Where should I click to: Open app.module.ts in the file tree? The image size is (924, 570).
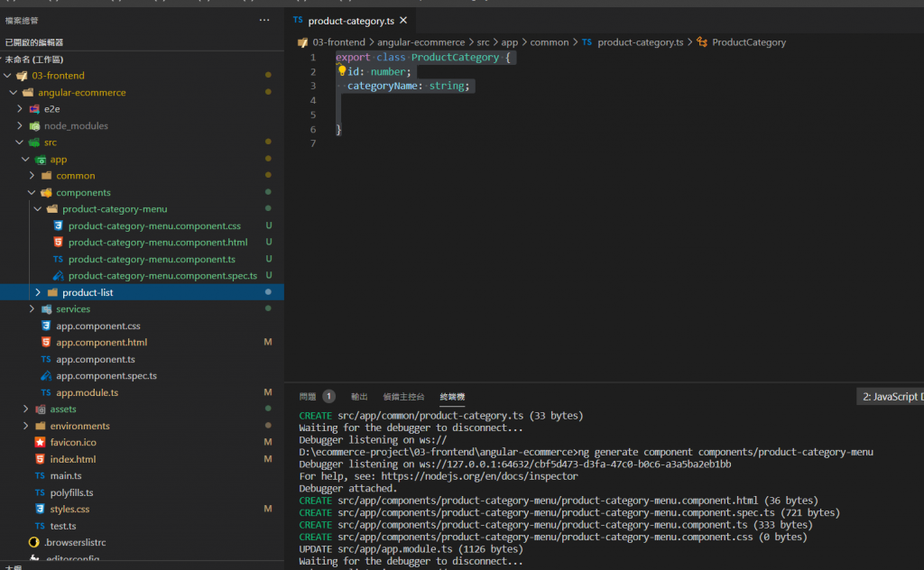point(87,393)
